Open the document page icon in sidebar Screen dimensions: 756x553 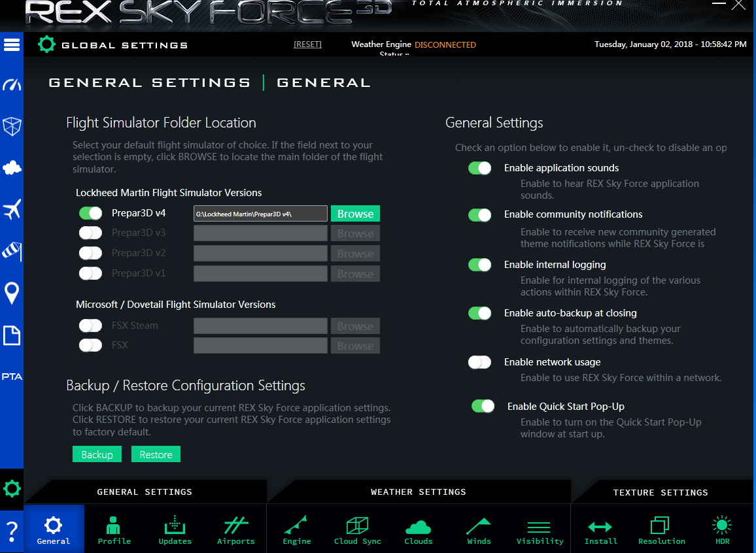point(12,335)
